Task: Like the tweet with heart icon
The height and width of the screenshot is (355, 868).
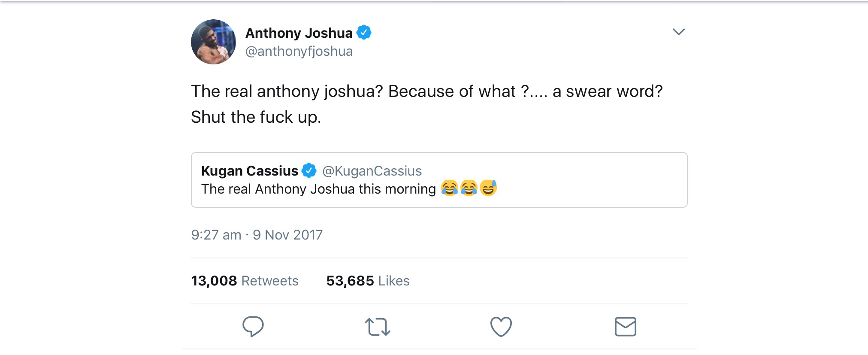Action: tap(501, 327)
